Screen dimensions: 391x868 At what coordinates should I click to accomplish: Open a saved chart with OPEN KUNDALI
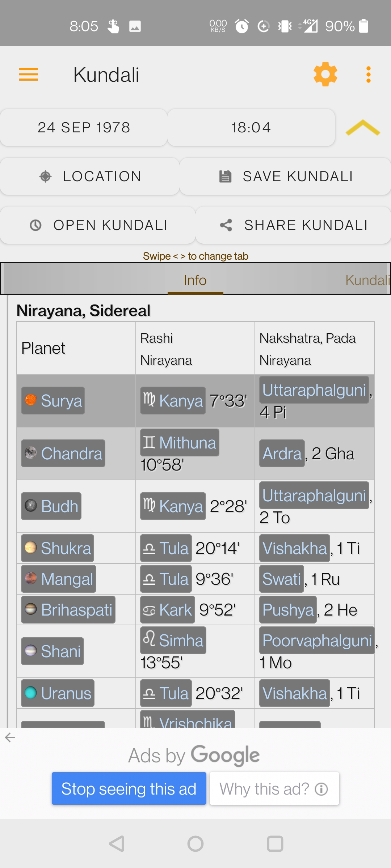[98, 225]
